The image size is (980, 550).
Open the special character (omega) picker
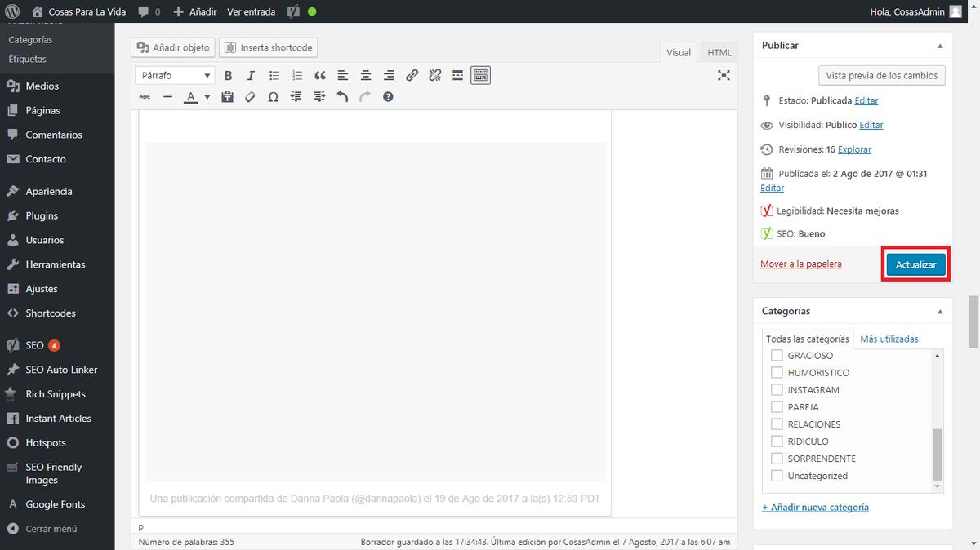tap(273, 96)
